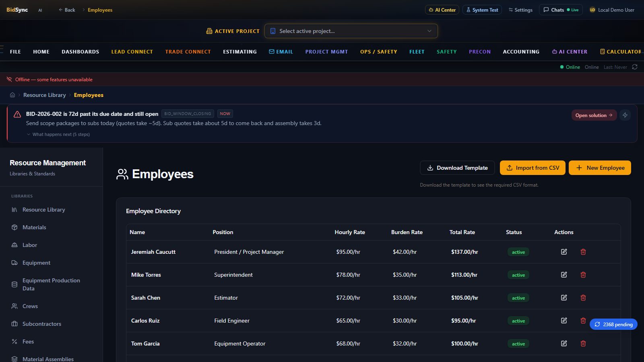Open TRADE CONNECT menu
The width and height of the screenshot is (644, 362).
pyautogui.click(x=188, y=51)
